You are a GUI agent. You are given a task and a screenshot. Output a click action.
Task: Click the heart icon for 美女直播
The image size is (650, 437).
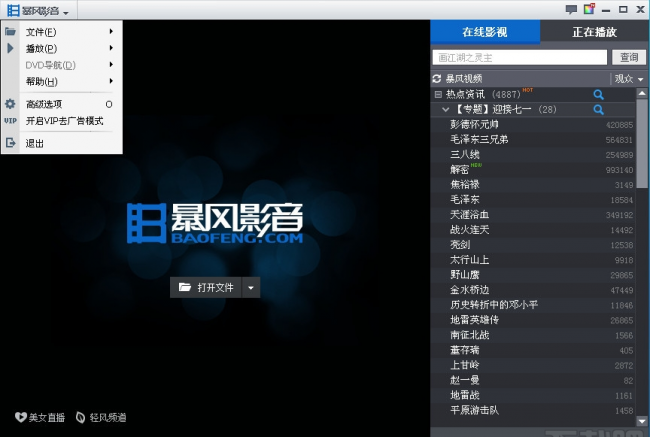tap(20, 417)
